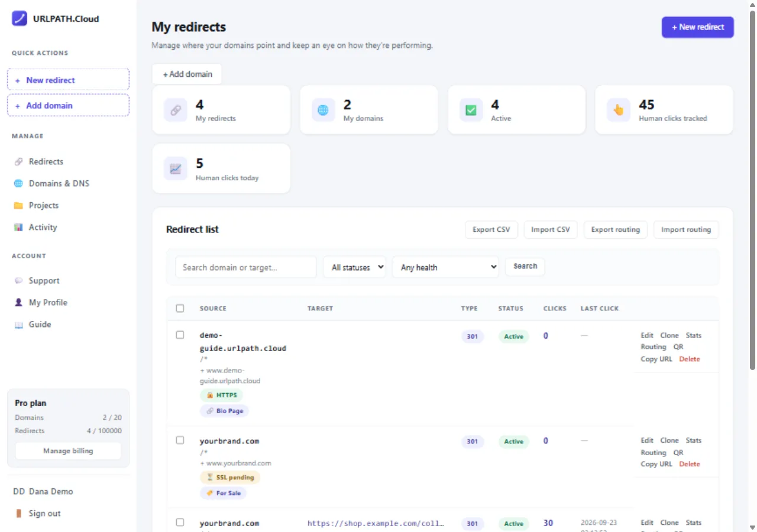Viewport: 757px width, 532px height.
Task: Click New redirect under Quick Actions
Action: 68,80
